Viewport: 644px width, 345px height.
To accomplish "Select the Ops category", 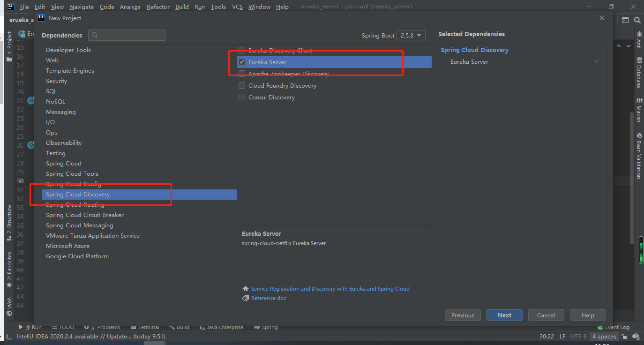I will (139, 132).
